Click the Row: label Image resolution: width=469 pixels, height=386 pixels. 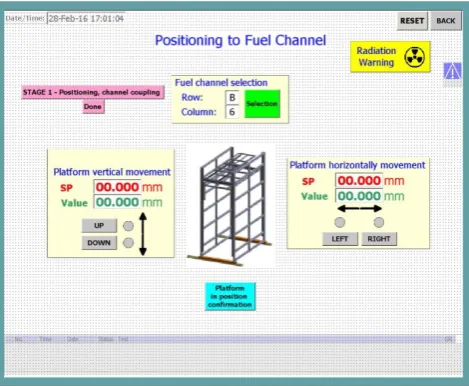tap(192, 97)
